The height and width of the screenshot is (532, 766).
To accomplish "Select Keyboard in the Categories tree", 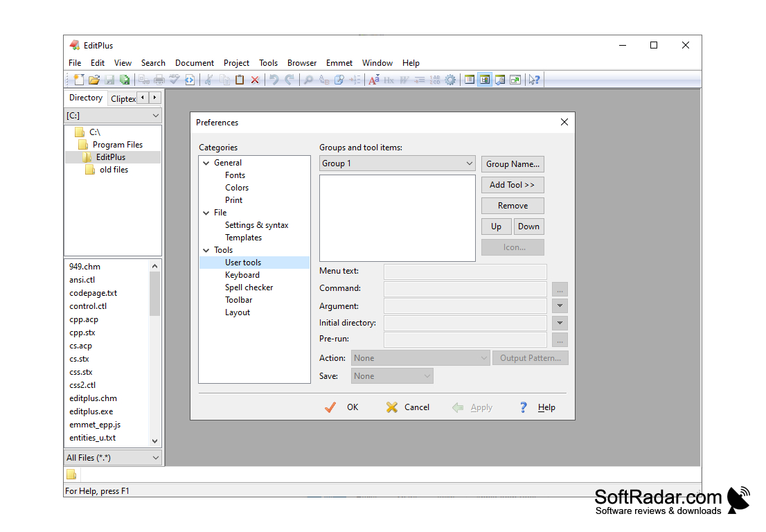I will point(242,275).
